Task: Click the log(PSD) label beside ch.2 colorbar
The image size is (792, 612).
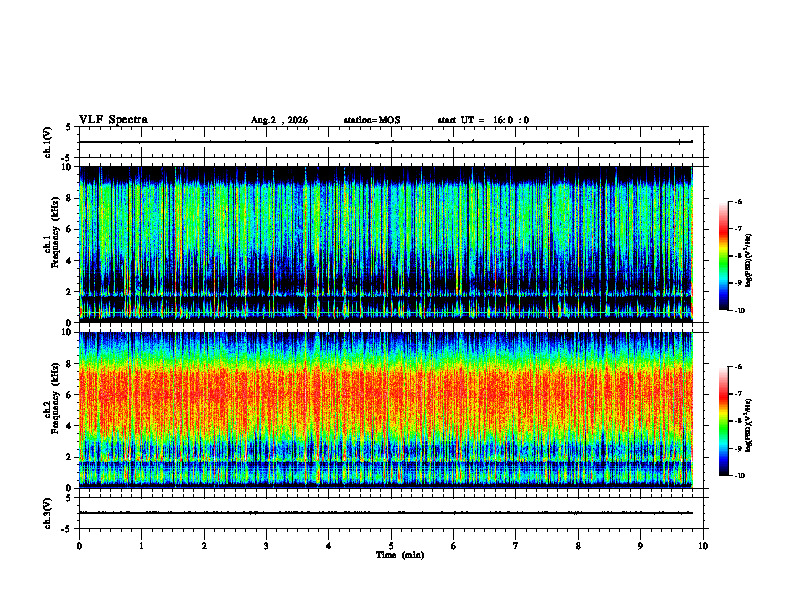Action: click(749, 426)
